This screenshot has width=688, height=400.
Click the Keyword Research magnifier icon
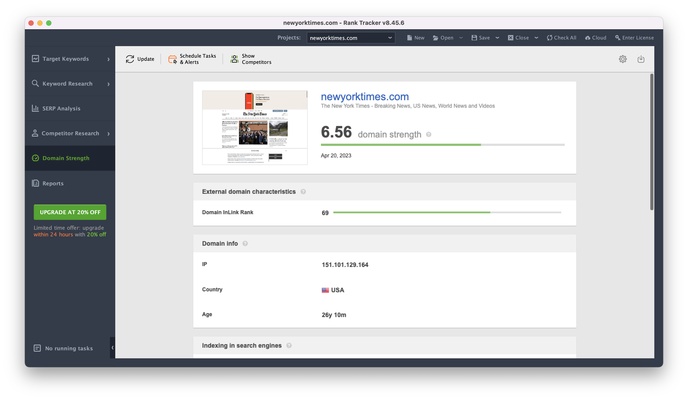tap(36, 83)
